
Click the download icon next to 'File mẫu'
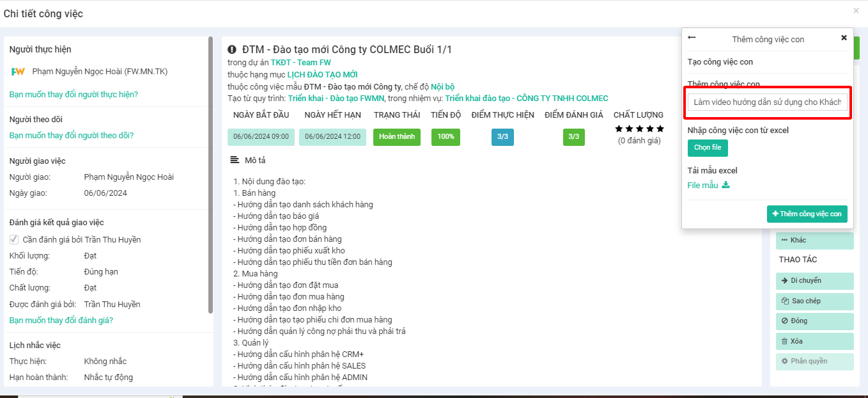tap(725, 186)
